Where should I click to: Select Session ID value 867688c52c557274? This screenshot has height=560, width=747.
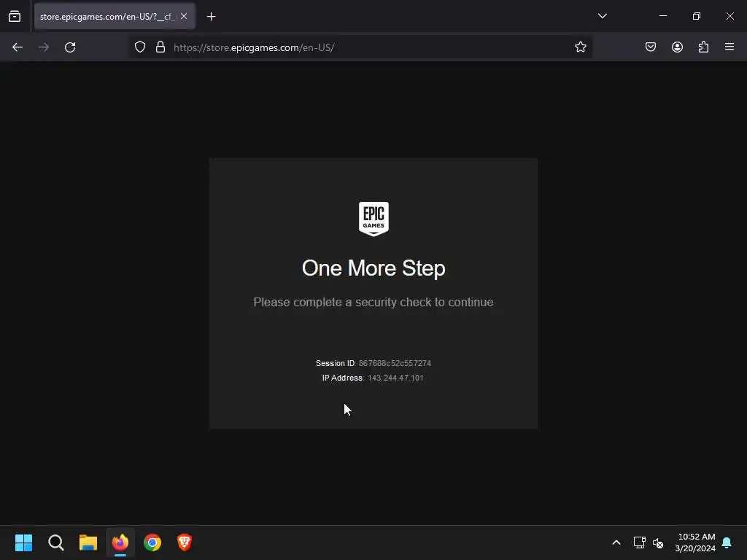(395, 363)
